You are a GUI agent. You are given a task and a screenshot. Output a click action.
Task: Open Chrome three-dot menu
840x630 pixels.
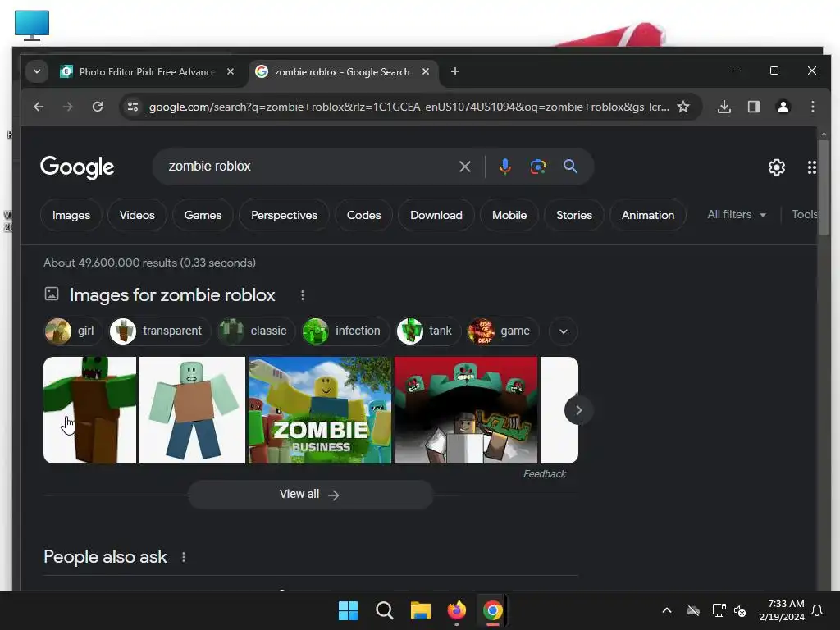813,107
